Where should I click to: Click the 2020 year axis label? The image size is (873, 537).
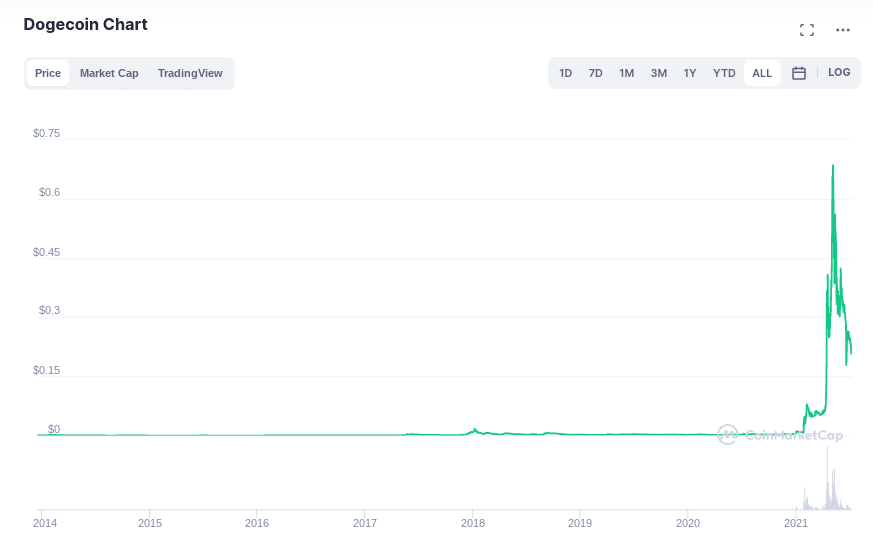[x=688, y=523]
